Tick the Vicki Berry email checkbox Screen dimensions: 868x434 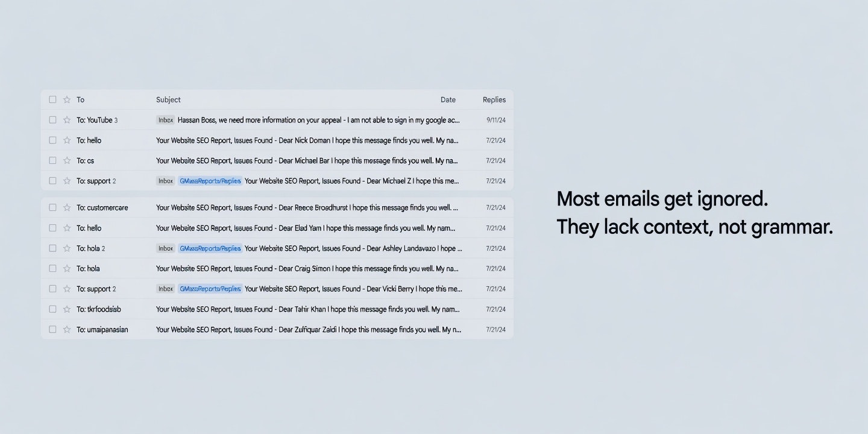(52, 289)
